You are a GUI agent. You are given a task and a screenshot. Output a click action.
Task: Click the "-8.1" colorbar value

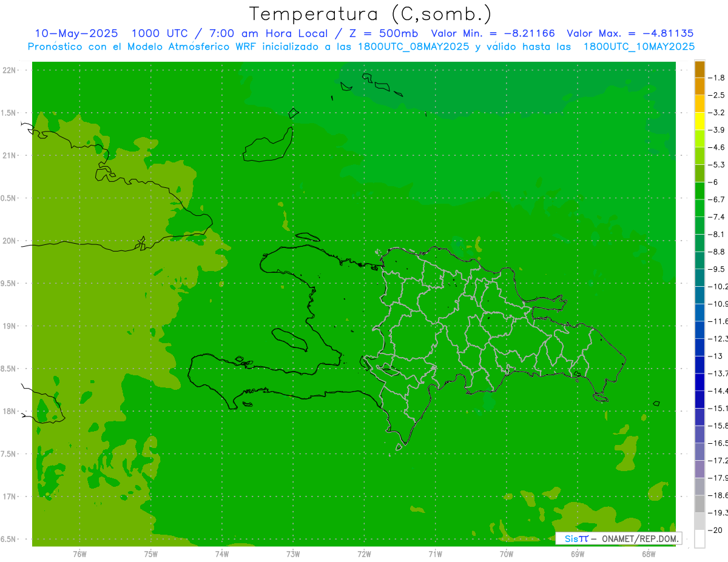(x=717, y=234)
